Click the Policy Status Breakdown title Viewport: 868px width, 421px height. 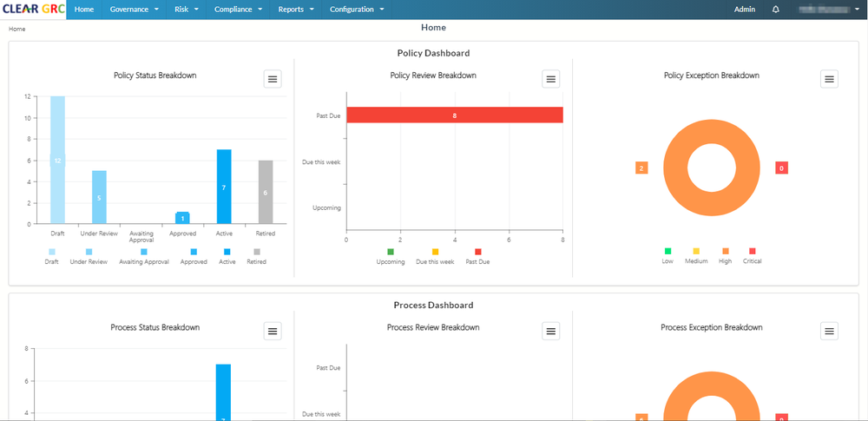[x=155, y=76]
